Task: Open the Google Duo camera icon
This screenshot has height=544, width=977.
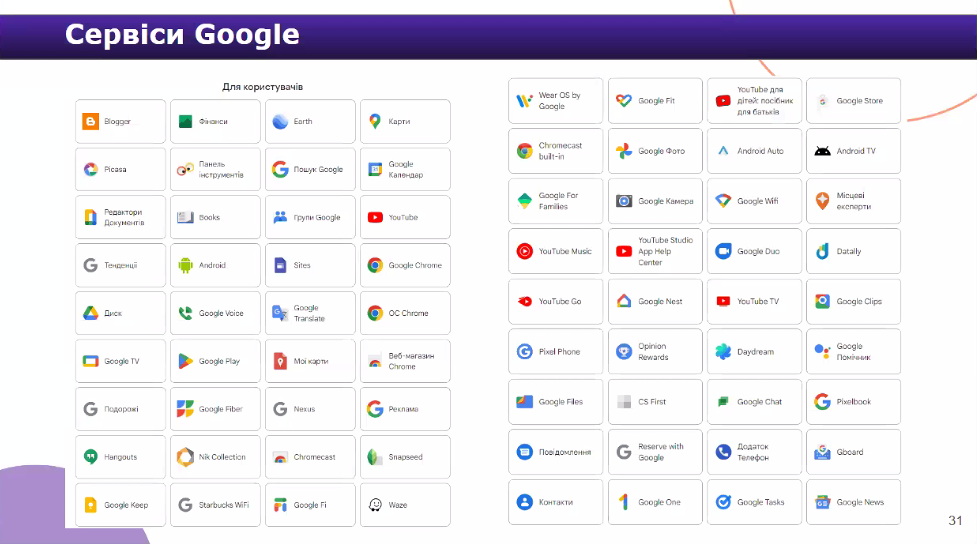Action: 723,252
